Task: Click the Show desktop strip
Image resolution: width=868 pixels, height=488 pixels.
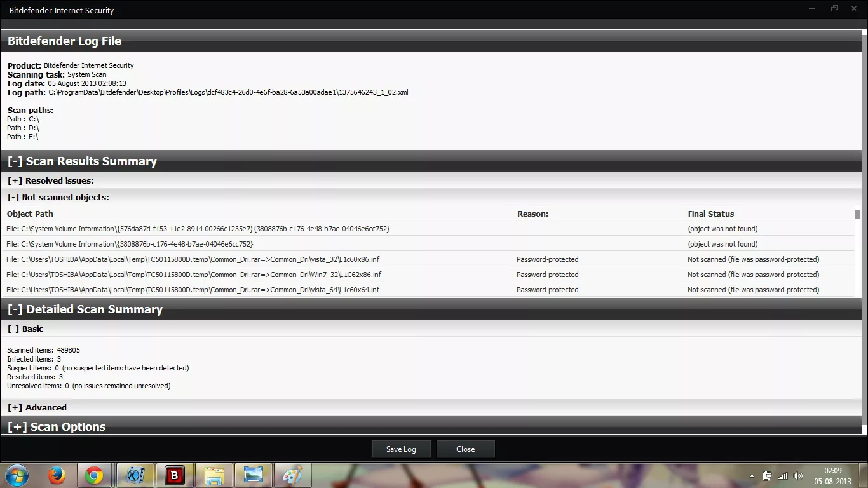Action: (864, 476)
